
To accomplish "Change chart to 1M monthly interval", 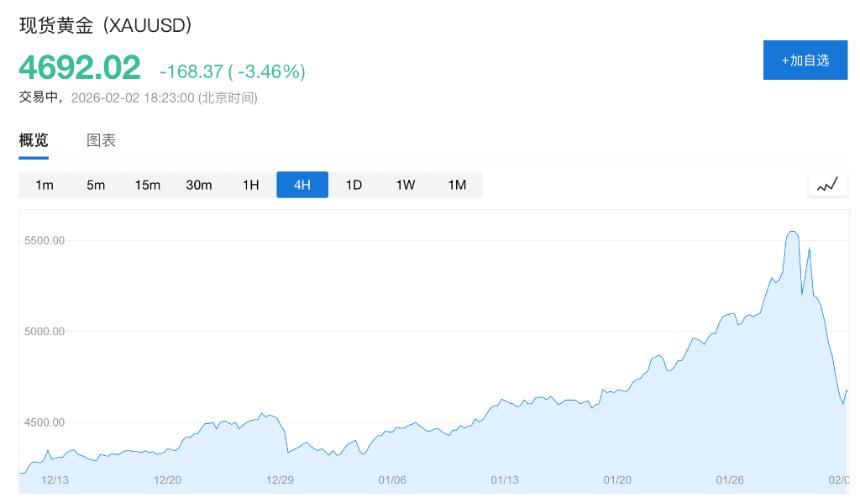I will pos(457,185).
